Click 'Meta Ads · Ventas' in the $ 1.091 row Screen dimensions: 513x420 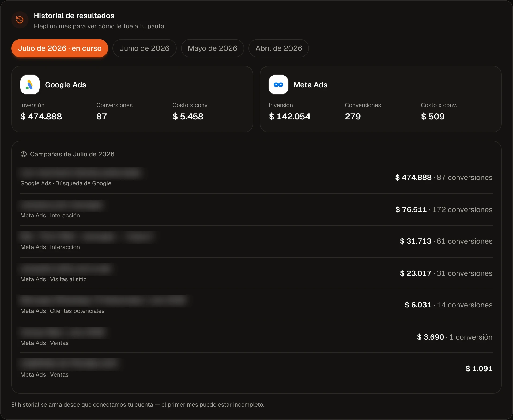tap(44, 375)
